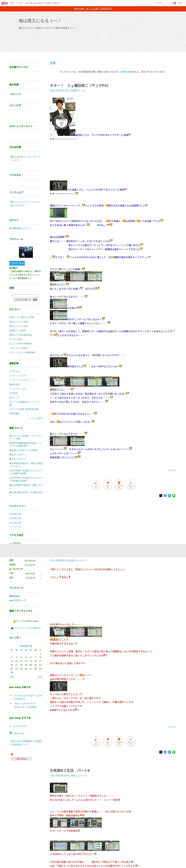Viewport: 186px width, 868px height.
Task: Open 編集画面にログイン link
Action: [22, 228]
